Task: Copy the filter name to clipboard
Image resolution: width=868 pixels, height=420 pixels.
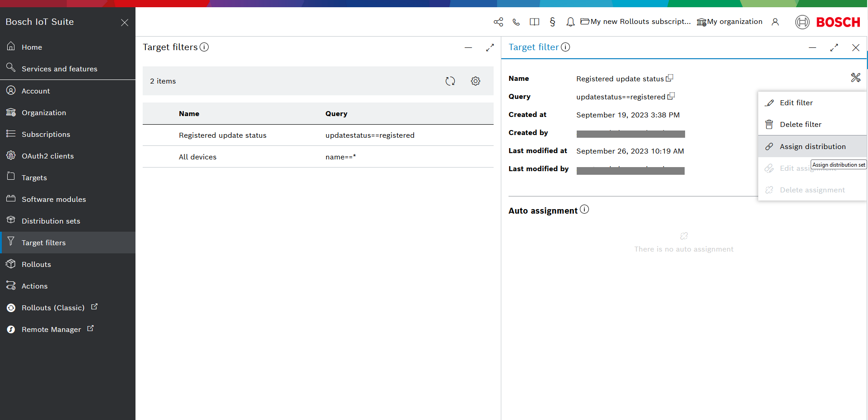Action: (670, 78)
